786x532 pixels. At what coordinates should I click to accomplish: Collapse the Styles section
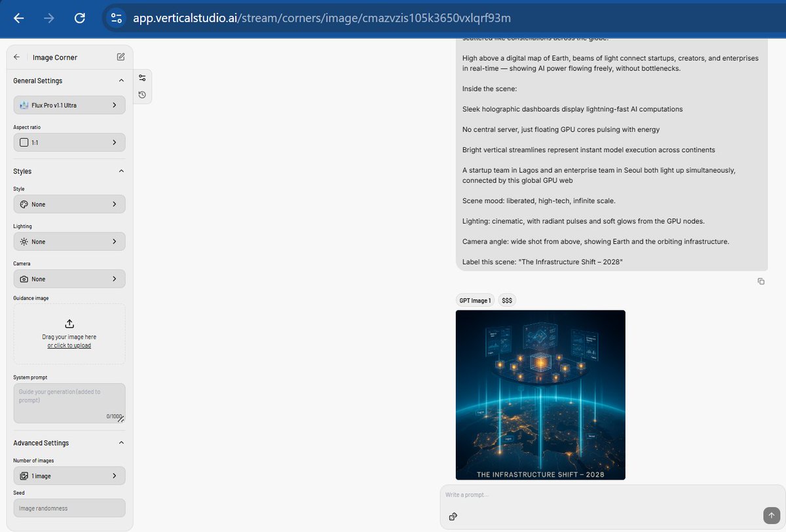coord(121,171)
